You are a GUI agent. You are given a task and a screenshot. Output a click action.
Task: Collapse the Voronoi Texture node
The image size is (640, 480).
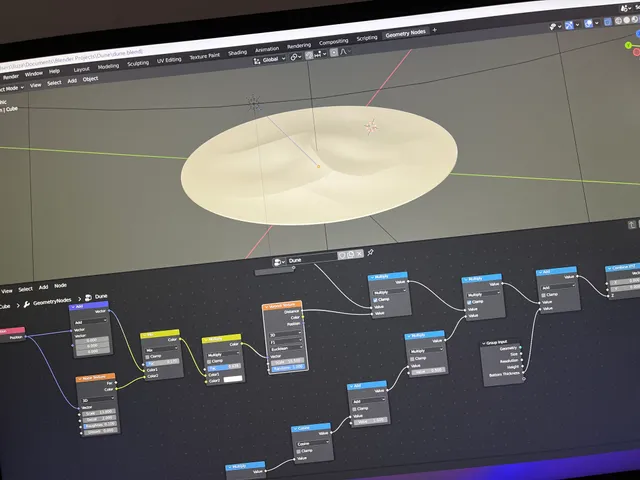click(266, 307)
